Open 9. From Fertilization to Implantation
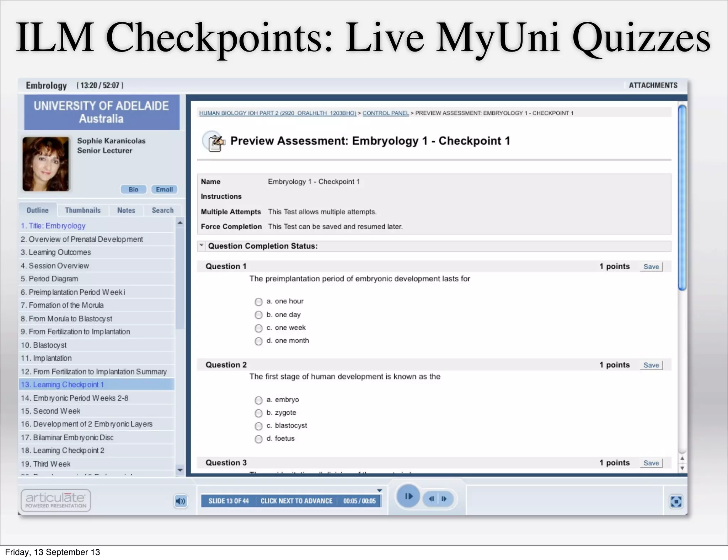The height and width of the screenshot is (560, 728). click(97, 332)
